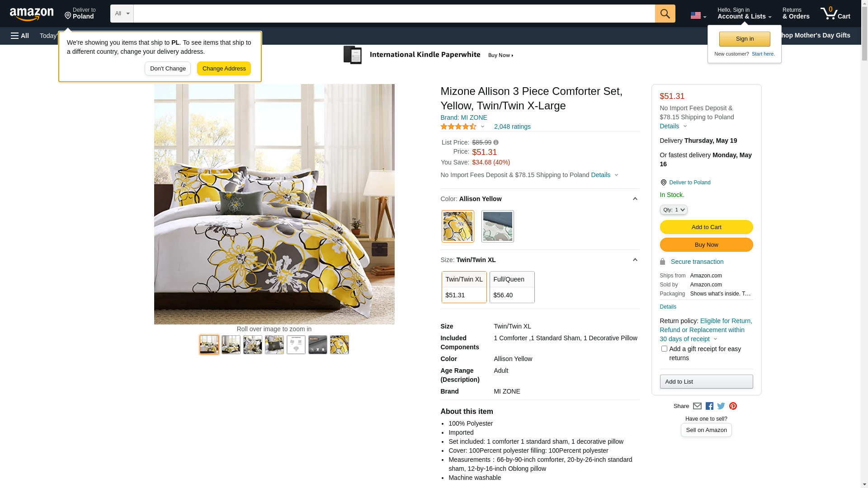Collapse the Color section chevron

pos(635,199)
